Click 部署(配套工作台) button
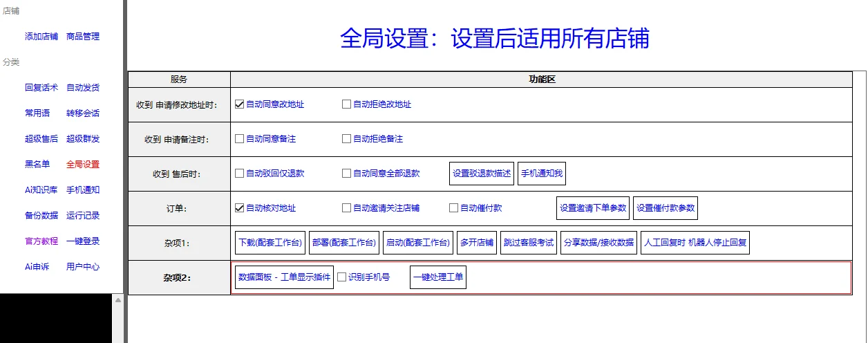This screenshot has height=343, width=868. (x=344, y=243)
